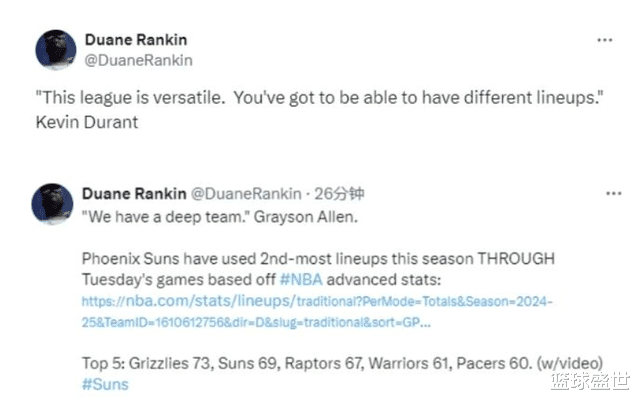This screenshot has height=404, width=640.
Task: Click @DuaneRankin handle in second tweet header
Action: coord(246,193)
